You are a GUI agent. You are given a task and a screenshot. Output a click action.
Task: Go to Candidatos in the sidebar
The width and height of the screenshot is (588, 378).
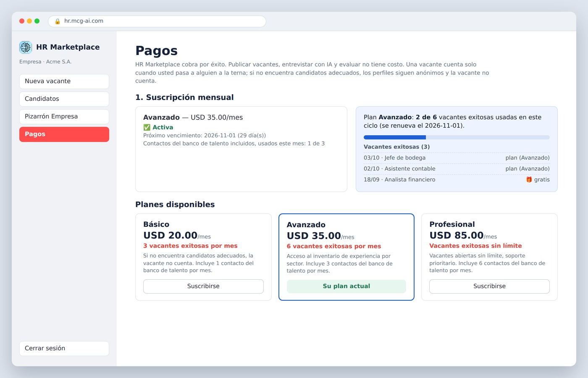[64, 99]
